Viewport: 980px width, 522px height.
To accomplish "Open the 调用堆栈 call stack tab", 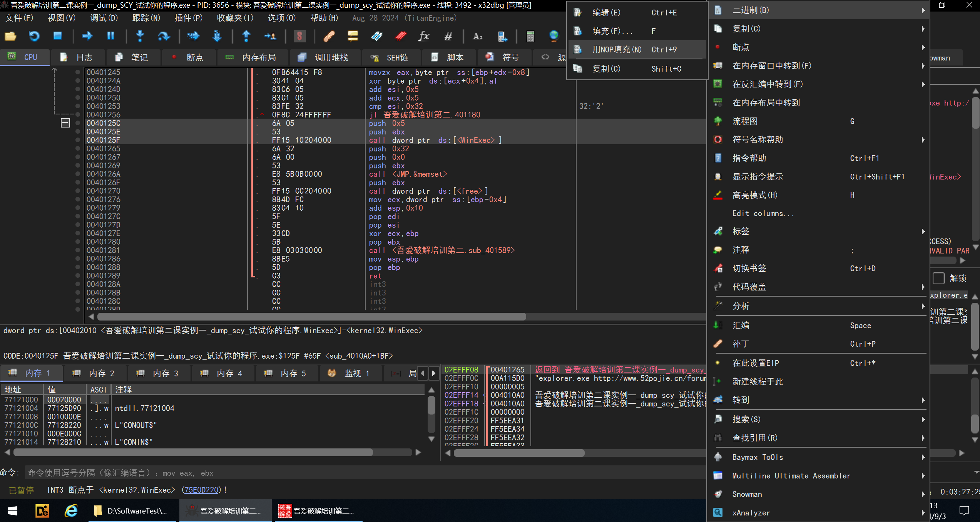I will pos(324,57).
